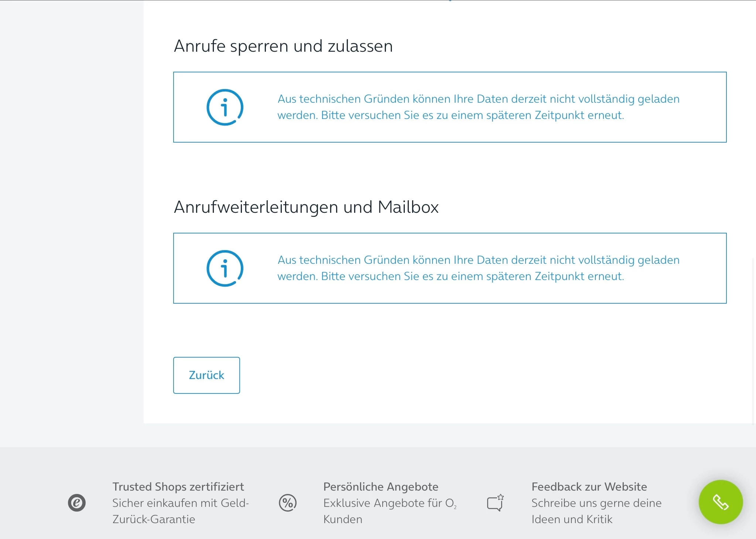Open Persönliche Angebote link
This screenshot has height=539, width=756.
click(380, 487)
